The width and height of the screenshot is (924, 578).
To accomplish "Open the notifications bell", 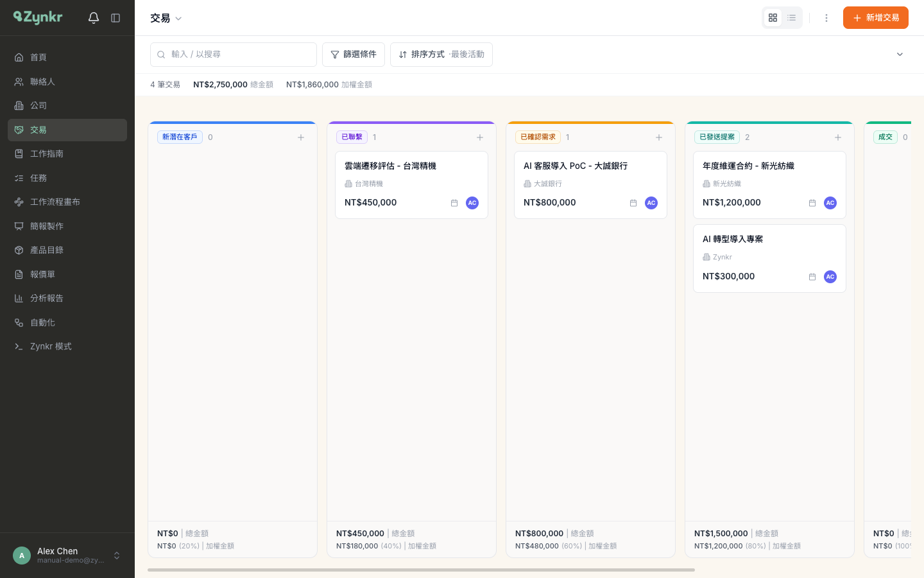I will pyautogui.click(x=94, y=18).
